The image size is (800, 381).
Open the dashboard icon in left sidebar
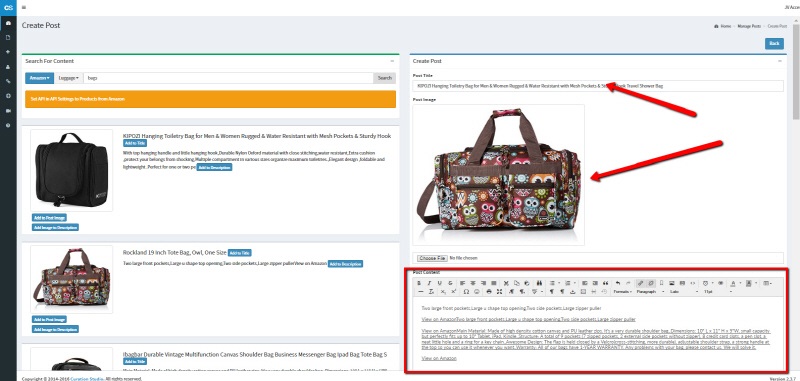(x=8, y=23)
